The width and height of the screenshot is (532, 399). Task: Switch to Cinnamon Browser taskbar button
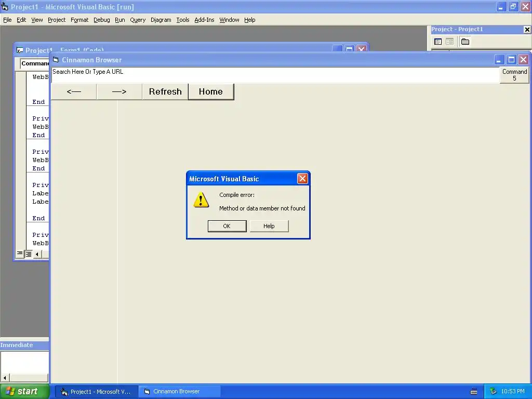179,392
